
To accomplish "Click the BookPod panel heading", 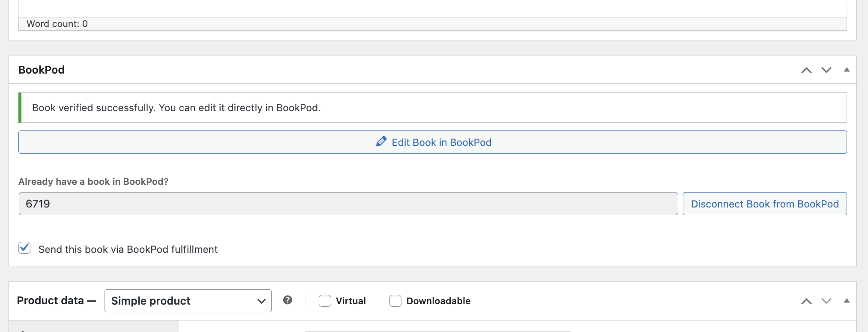I will pos(41,70).
